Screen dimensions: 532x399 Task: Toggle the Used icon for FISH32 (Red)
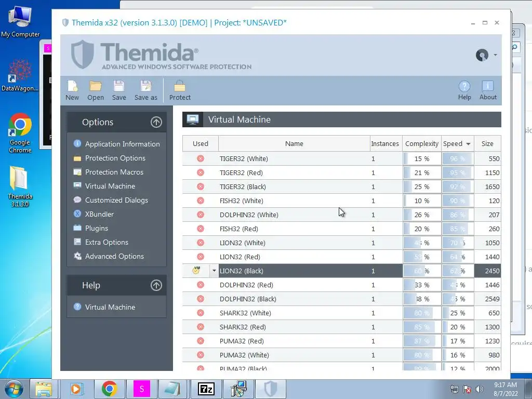point(201,229)
